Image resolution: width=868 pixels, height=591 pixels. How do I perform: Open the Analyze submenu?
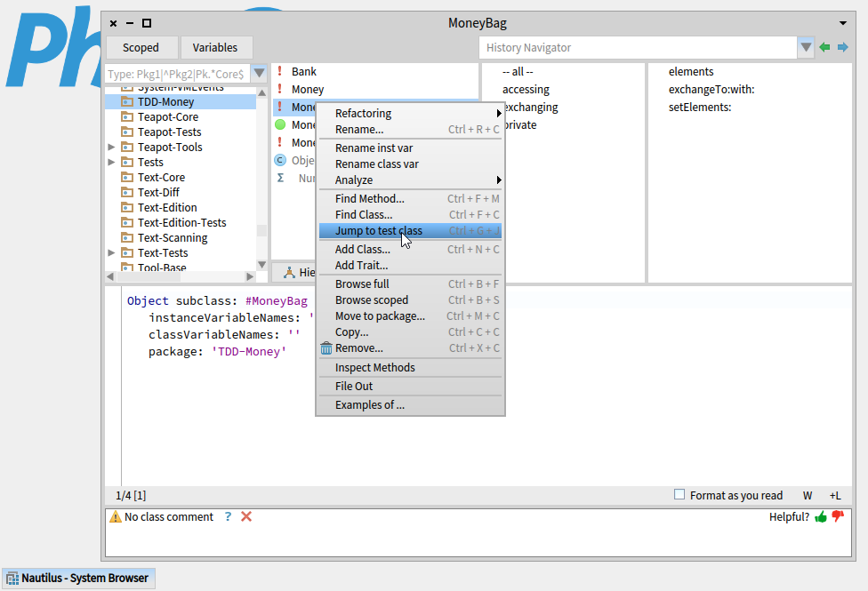pos(410,180)
